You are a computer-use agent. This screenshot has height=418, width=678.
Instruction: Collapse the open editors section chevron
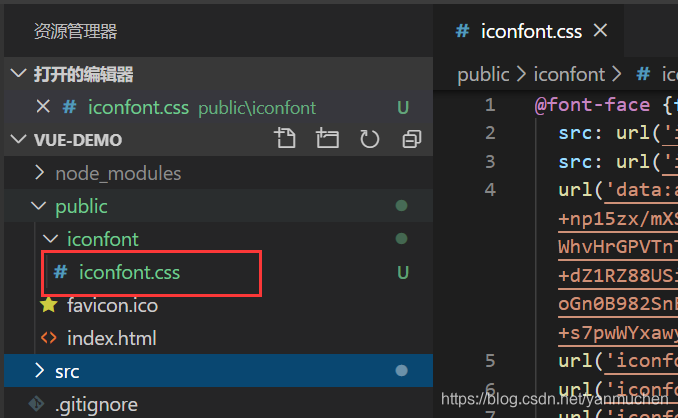pos(19,73)
